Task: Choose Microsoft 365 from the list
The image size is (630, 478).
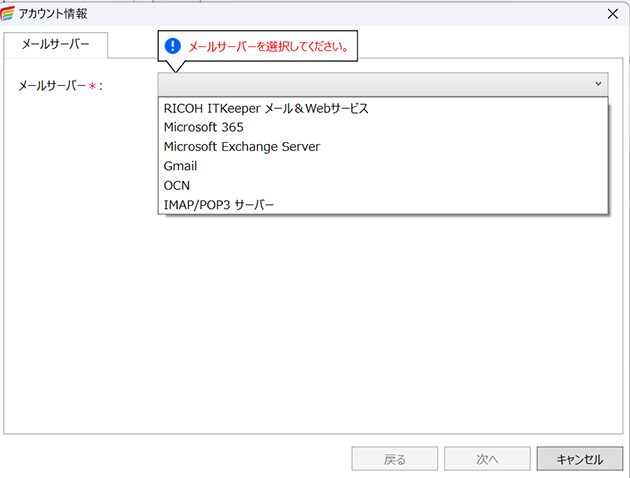Action: pyautogui.click(x=203, y=128)
